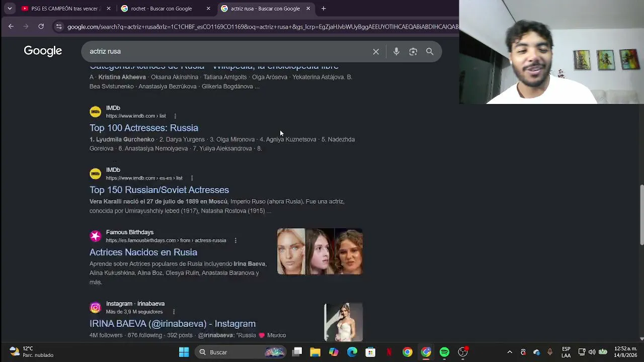
Task: Open a new browser tab
Action: pos(324,9)
